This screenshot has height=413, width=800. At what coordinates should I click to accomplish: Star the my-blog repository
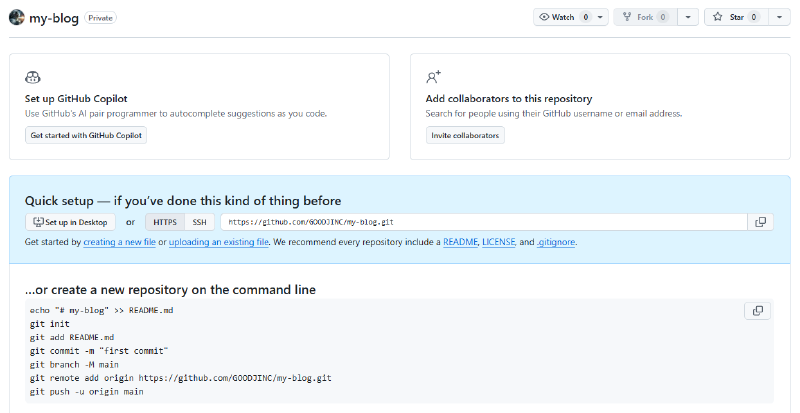(x=736, y=17)
